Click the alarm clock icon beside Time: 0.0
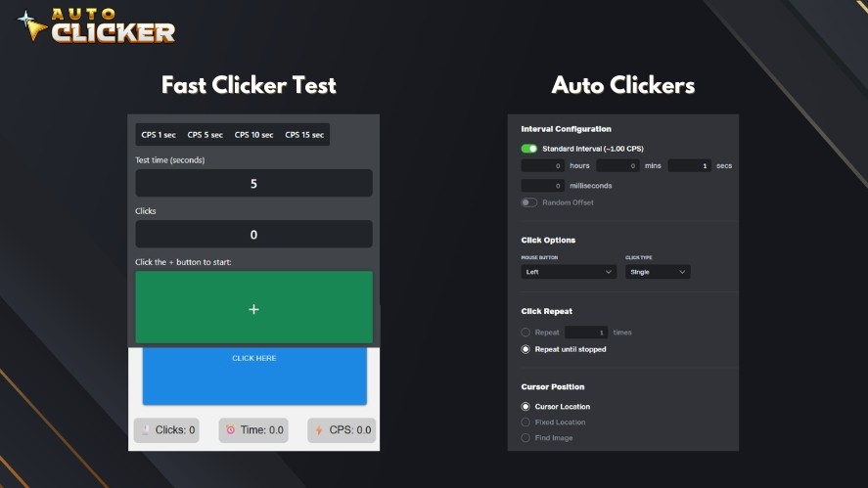 [x=230, y=429]
